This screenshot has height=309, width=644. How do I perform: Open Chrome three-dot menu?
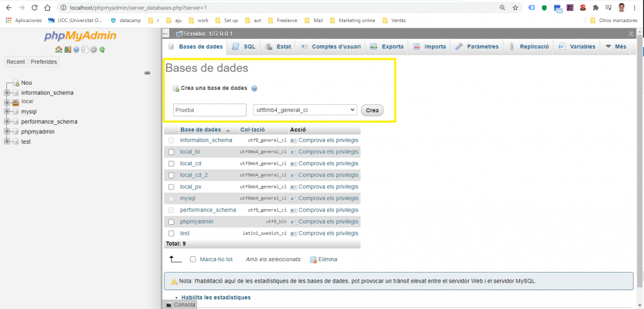coord(635,8)
